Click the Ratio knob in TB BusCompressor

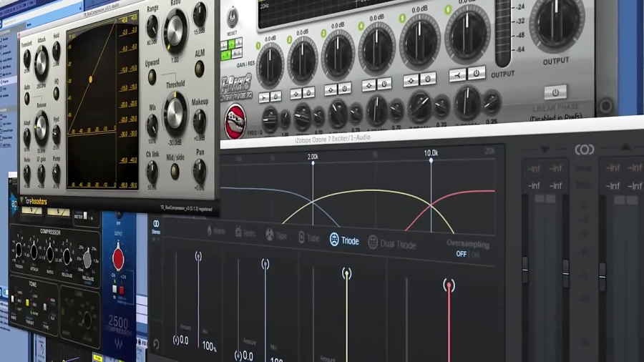point(176,31)
